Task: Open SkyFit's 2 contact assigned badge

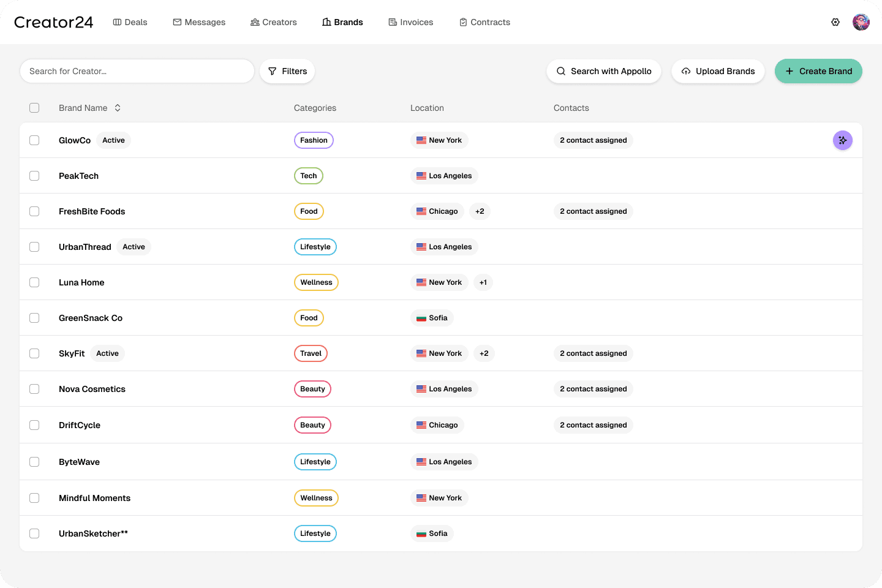Action: tap(594, 353)
